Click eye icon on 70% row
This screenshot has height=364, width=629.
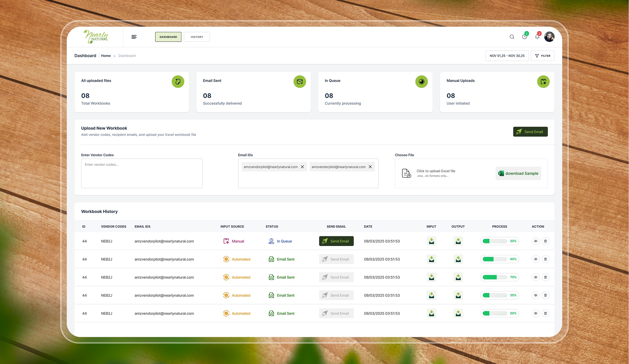(536, 277)
